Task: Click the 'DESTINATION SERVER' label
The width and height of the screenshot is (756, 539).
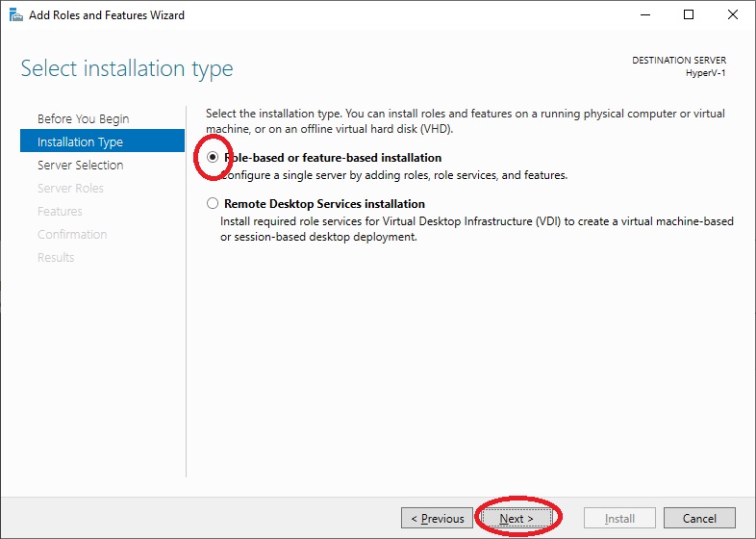Action: pyautogui.click(x=679, y=61)
